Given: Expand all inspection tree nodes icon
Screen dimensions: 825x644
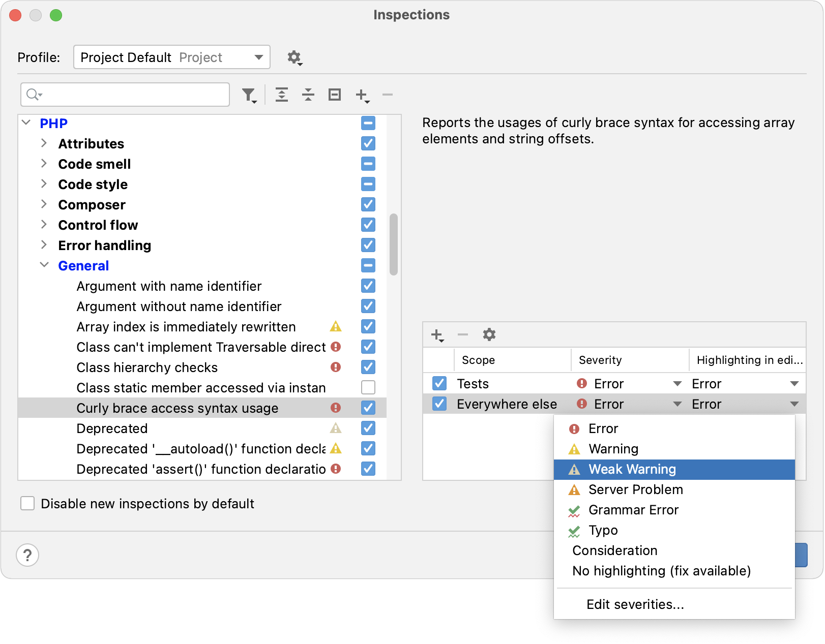Looking at the screenshot, I should coord(282,95).
